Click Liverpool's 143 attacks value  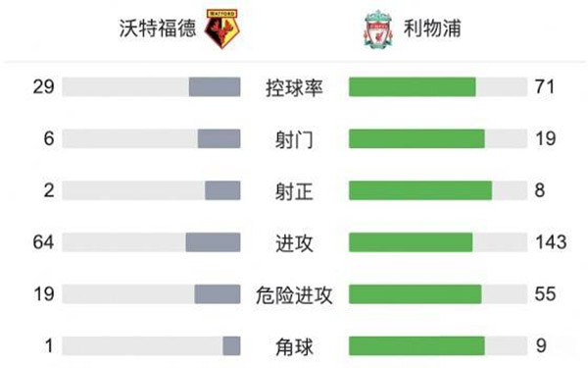click(551, 242)
